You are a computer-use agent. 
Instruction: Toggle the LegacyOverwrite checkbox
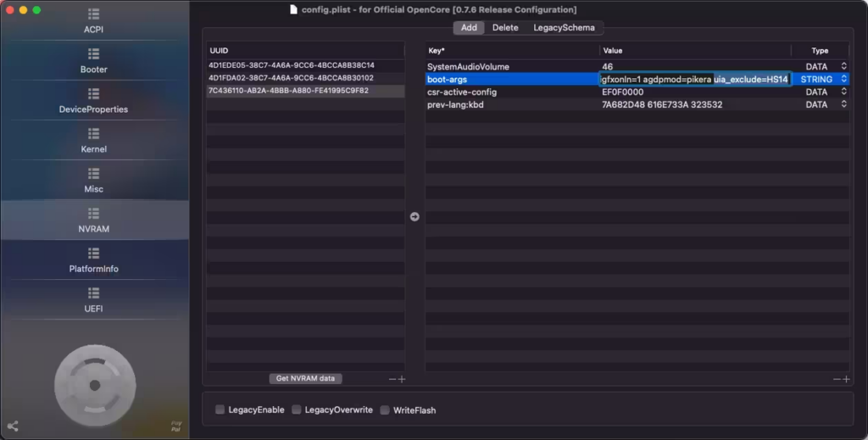tap(297, 410)
